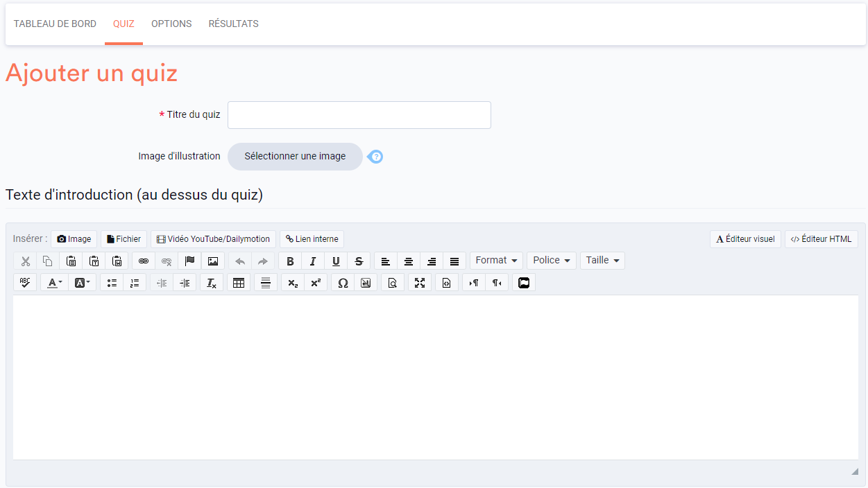This screenshot has width=868, height=488.
Task: Switch to the OPTIONS tab
Action: coord(171,23)
